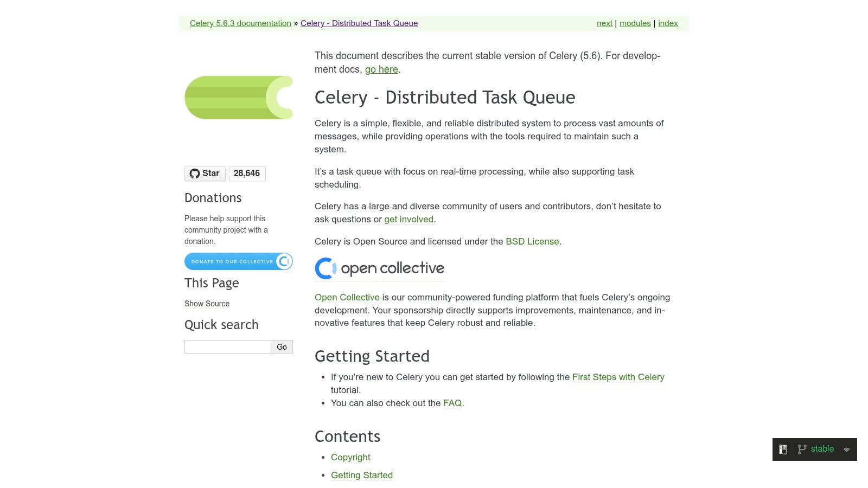
Task: Click the Read the Docs book icon
Action: 783,450
